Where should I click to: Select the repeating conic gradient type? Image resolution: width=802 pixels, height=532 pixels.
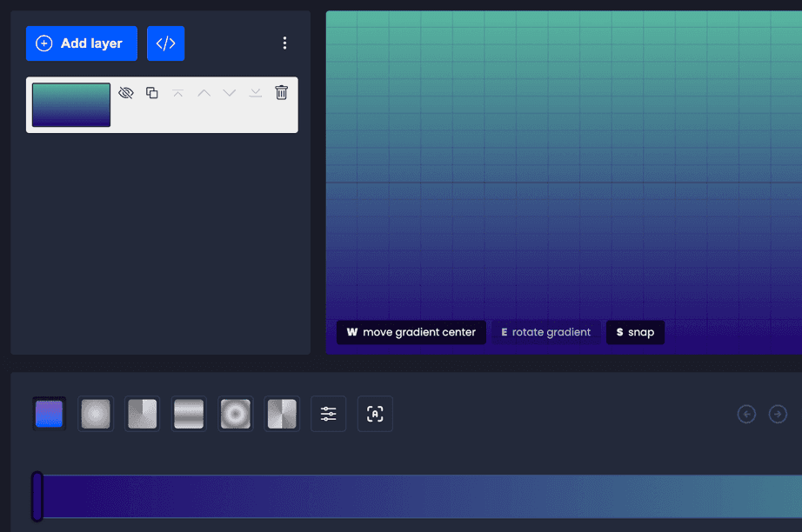point(281,414)
